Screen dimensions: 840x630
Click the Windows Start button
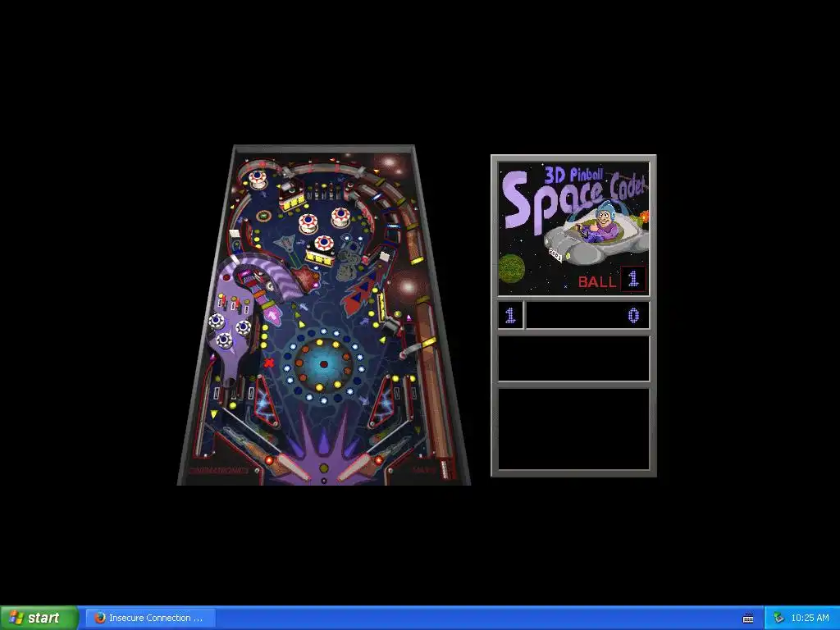[39, 618]
